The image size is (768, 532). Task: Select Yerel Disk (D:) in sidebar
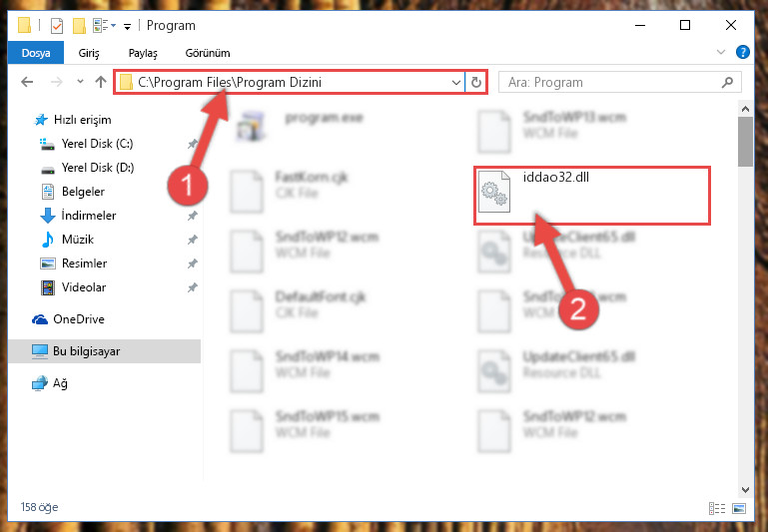tap(98, 168)
